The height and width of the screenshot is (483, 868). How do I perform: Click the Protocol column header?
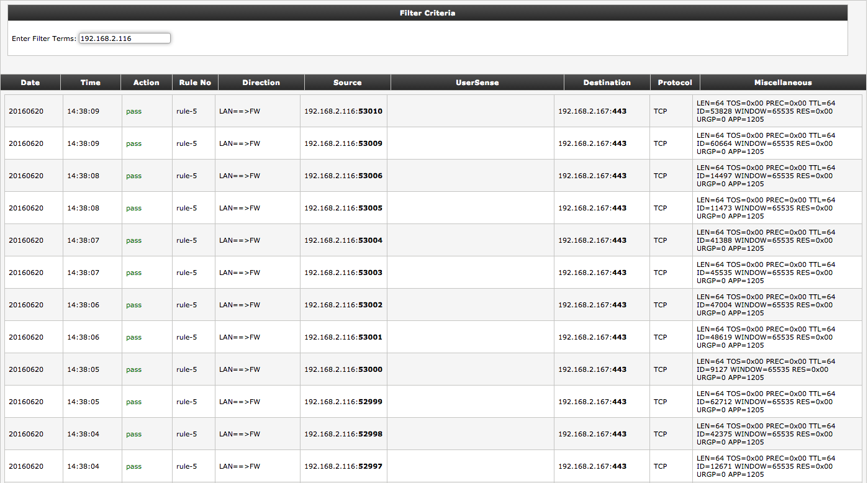pyautogui.click(x=676, y=83)
